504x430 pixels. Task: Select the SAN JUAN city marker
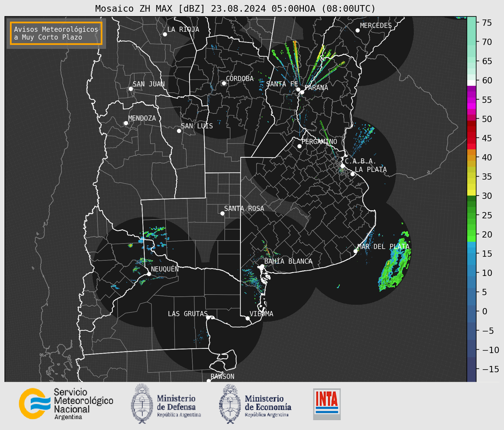131,89
